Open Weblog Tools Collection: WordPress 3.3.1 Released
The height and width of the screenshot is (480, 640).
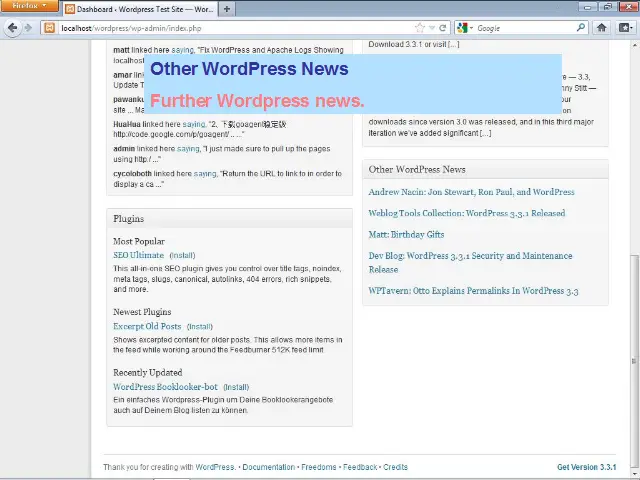[x=467, y=213]
